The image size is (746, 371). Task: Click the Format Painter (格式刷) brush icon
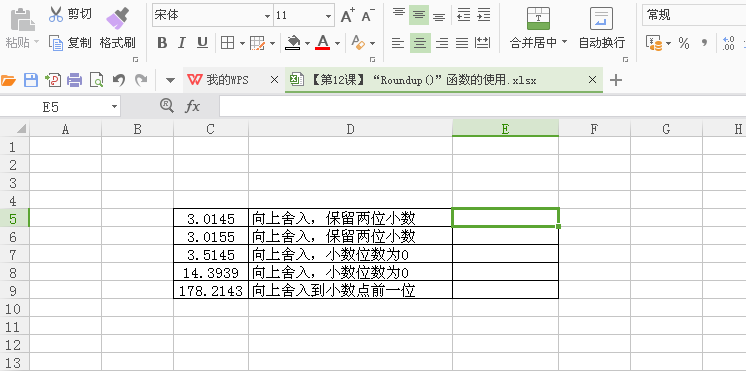(118, 18)
